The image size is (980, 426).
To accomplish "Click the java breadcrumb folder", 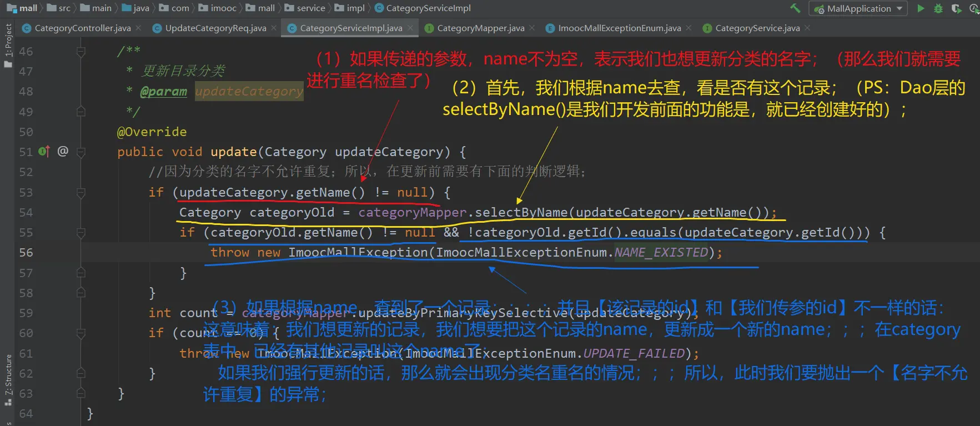I will point(135,8).
